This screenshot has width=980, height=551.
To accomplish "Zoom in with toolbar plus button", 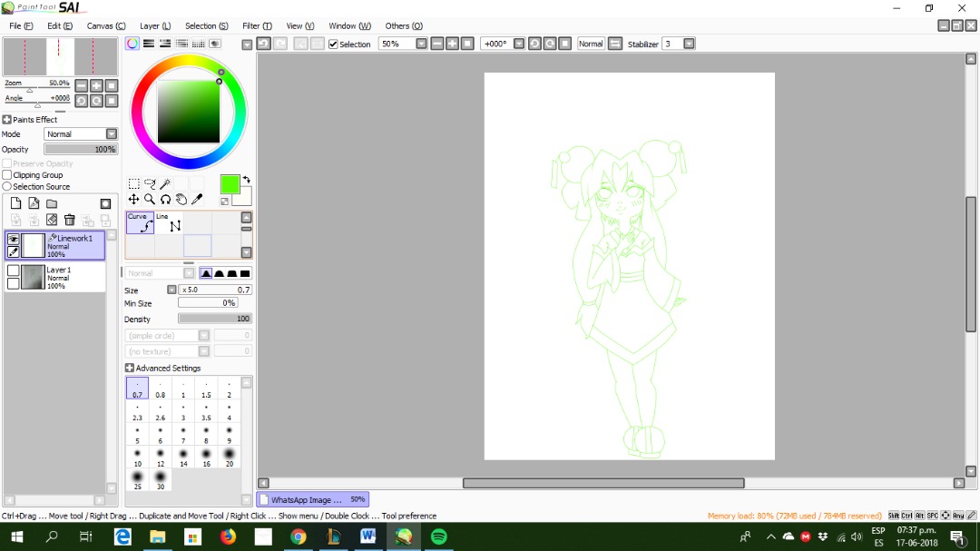I will tap(452, 44).
